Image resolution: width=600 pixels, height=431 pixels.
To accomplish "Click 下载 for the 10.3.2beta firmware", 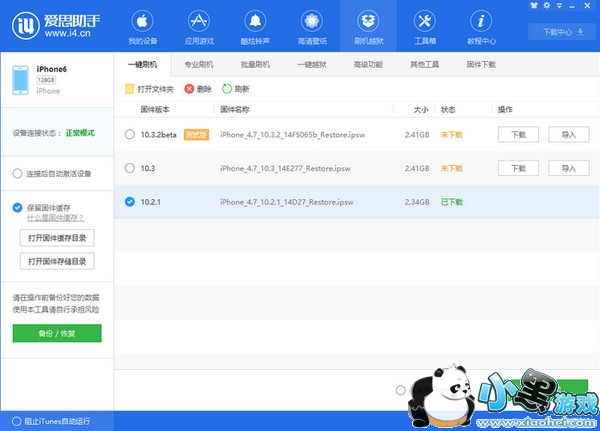I will [518, 134].
